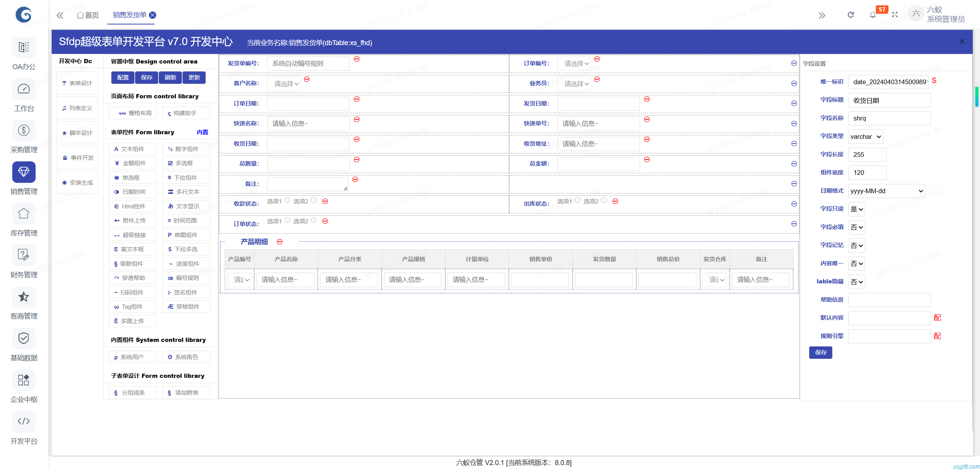Toggle the fullscreen icon in the header
The width and height of the screenshot is (980, 470).
[x=895, y=15]
